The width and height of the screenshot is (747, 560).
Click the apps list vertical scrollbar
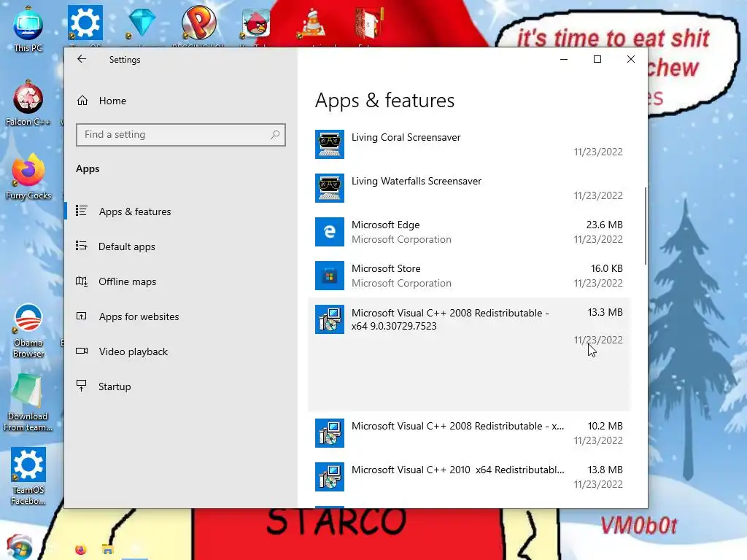[645, 226]
